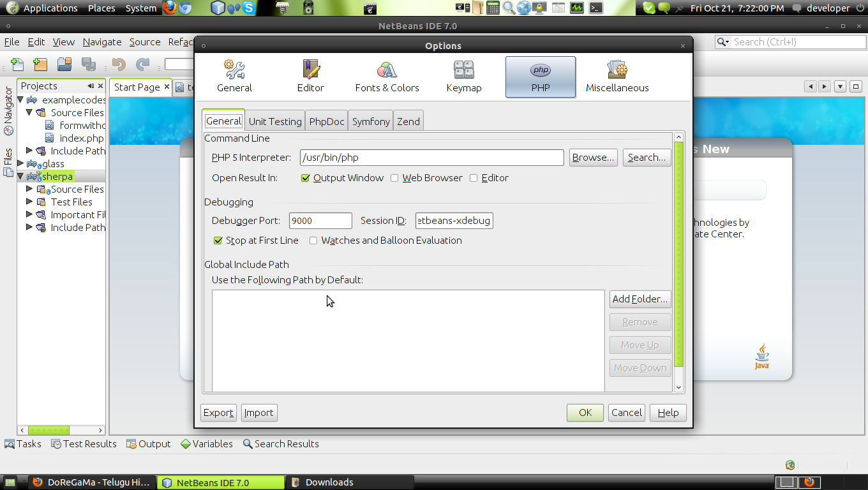Click the Redo toolbar icon
This screenshot has width=868, height=490.
142,64
